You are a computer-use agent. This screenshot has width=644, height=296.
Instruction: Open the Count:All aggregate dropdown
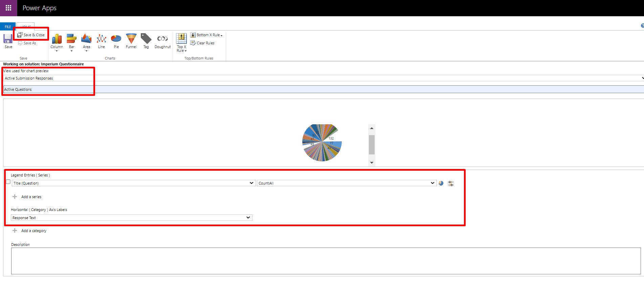click(347, 183)
